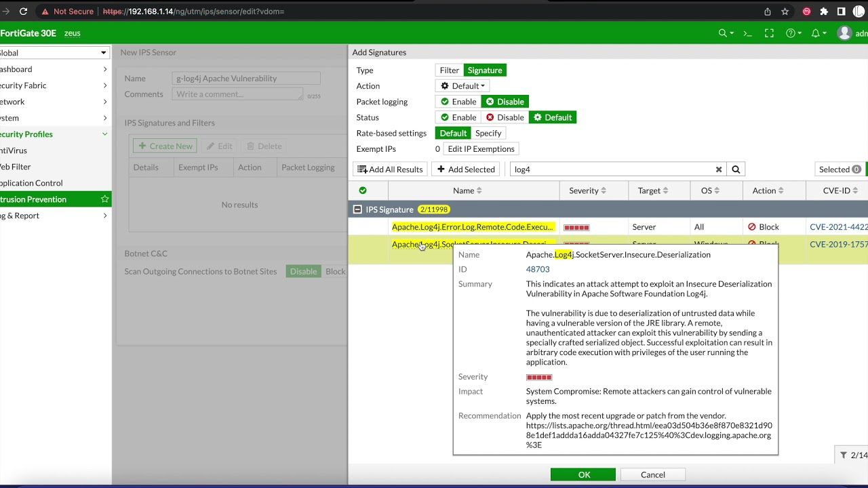Clear the log4 search field
868x488 pixels.
719,169
